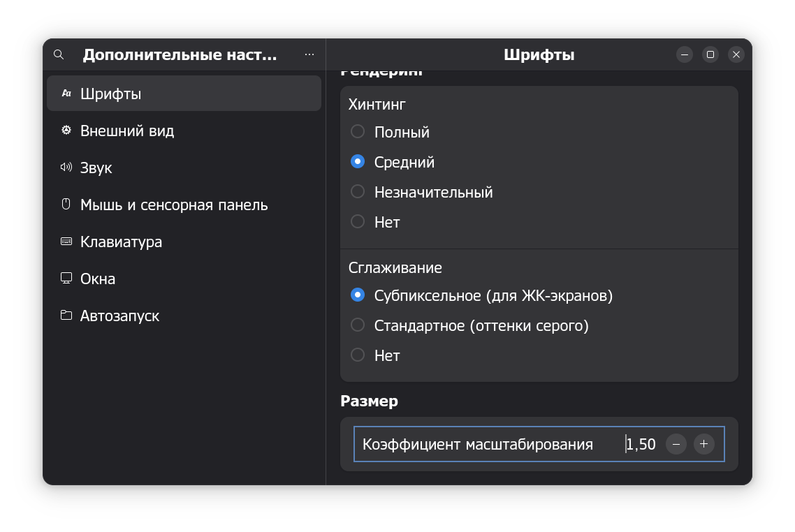Click the Звук speaker icon

click(66, 168)
